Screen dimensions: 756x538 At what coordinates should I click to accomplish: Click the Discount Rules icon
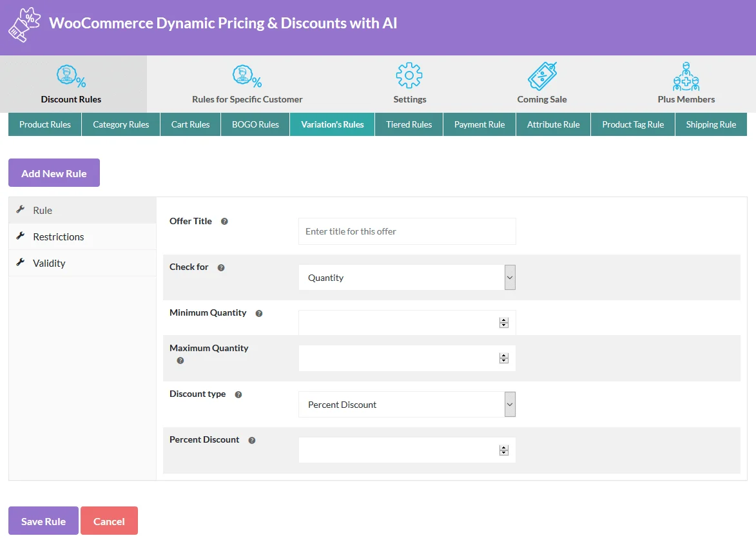71,75
